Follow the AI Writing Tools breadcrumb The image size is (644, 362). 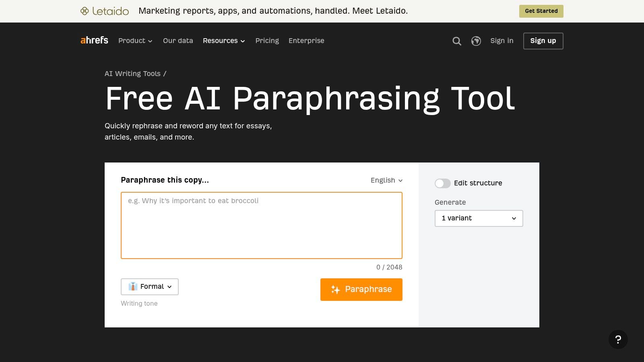[132, 74]
